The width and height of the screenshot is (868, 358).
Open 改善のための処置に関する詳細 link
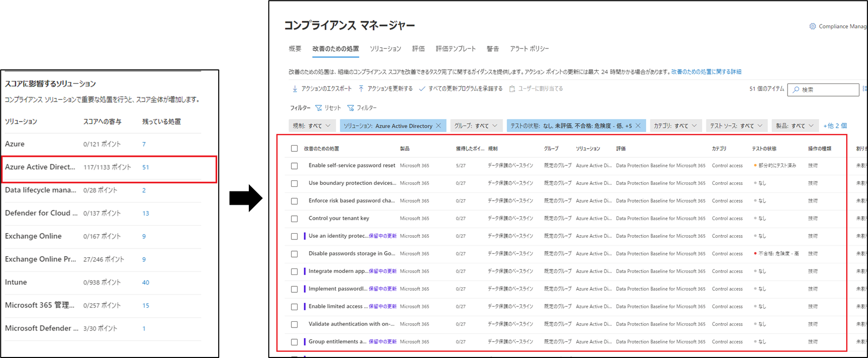coord(706,72)
